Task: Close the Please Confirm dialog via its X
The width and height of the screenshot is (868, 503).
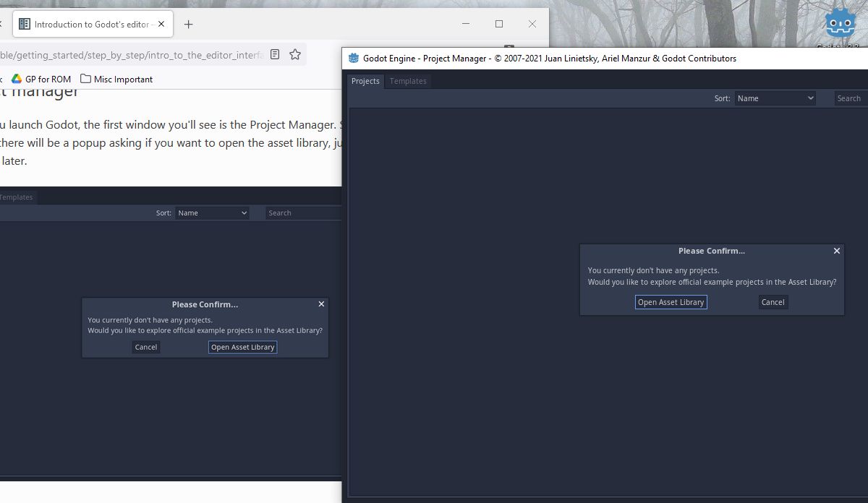Action: point(836,251)
